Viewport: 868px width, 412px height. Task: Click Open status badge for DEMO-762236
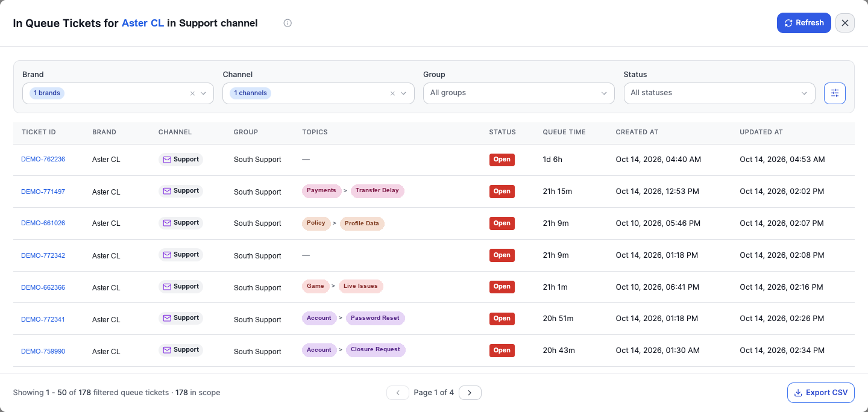502,160
